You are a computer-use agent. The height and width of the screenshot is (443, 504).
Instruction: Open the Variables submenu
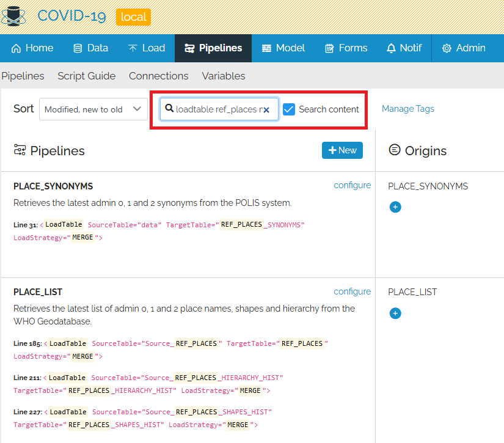224,76
